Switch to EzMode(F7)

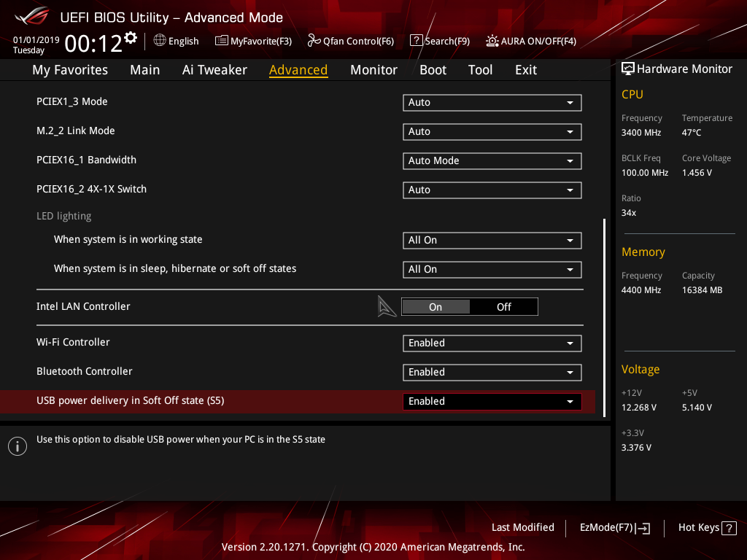(x=614, y=528)
